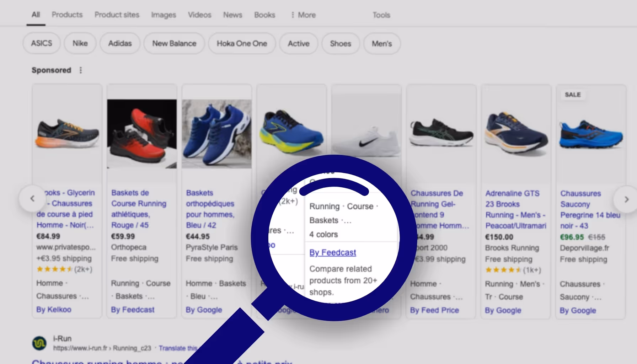Click the www.privatespo... seller text
Image resolution: width=637 pixels, height=364 pixels.
[x=66, y=247]
